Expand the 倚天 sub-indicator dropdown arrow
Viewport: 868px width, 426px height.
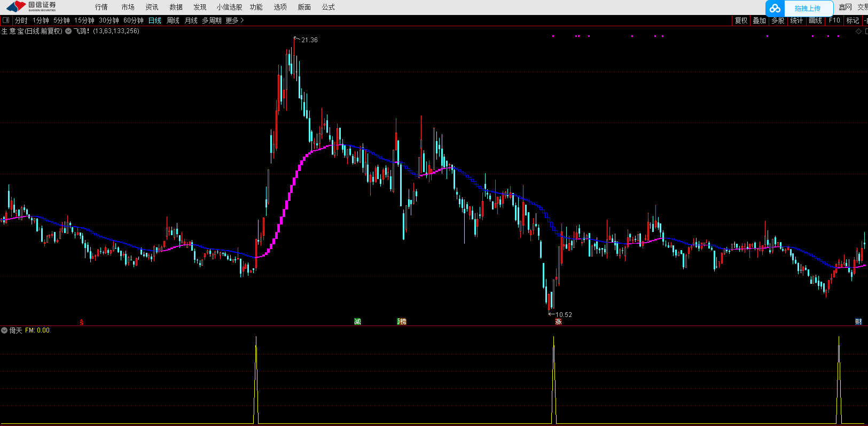(4, 330)
